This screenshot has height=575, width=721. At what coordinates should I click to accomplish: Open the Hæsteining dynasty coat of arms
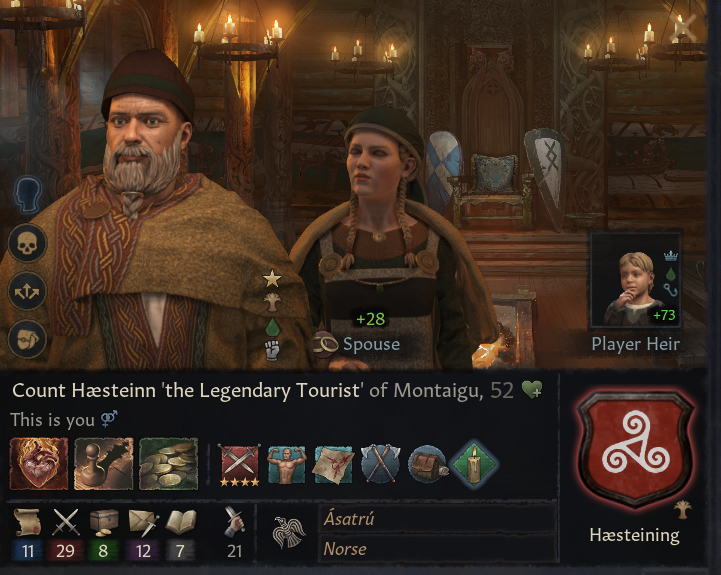635,448
